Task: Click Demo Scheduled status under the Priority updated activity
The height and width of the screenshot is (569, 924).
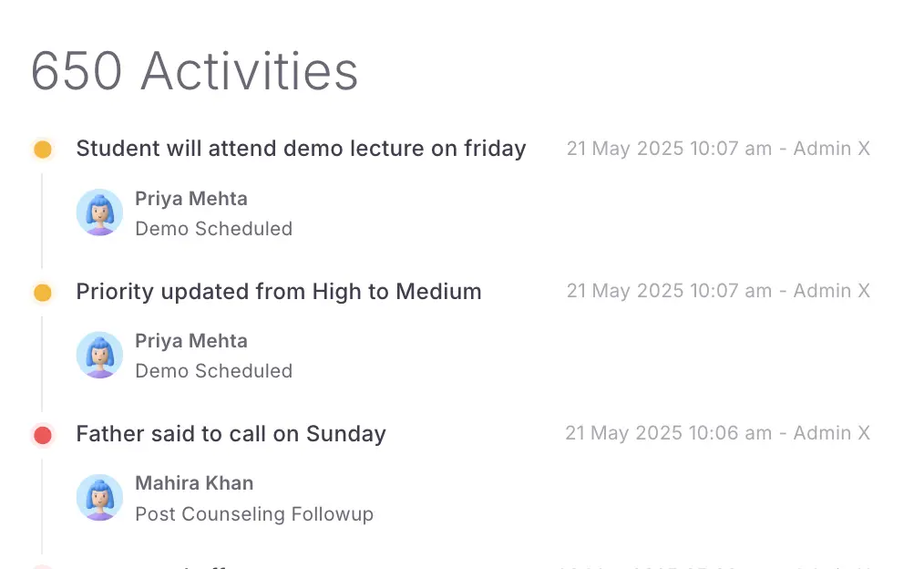Action: click(213, 371)
